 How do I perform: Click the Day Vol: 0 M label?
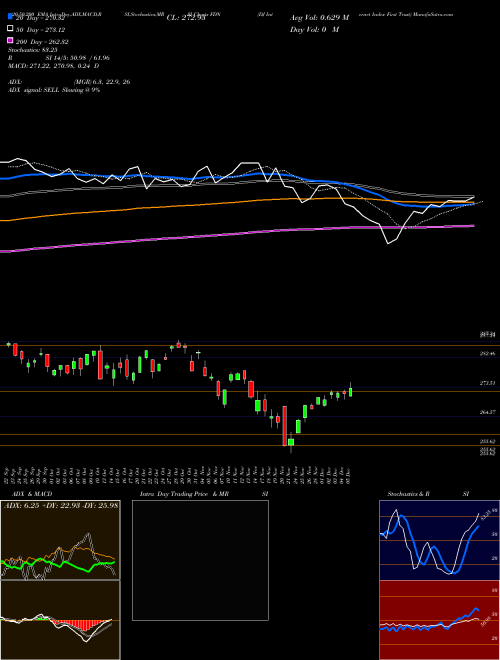(314, 29)
